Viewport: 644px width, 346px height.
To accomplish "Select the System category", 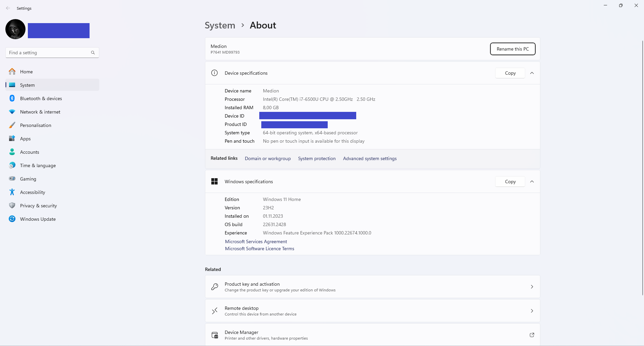I will tap(52, 85).
